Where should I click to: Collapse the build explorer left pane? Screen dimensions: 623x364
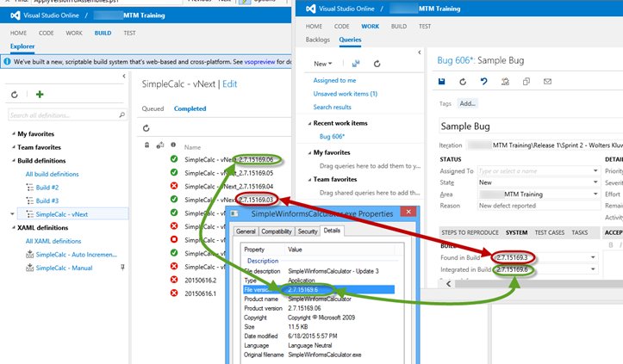point(124,76)
